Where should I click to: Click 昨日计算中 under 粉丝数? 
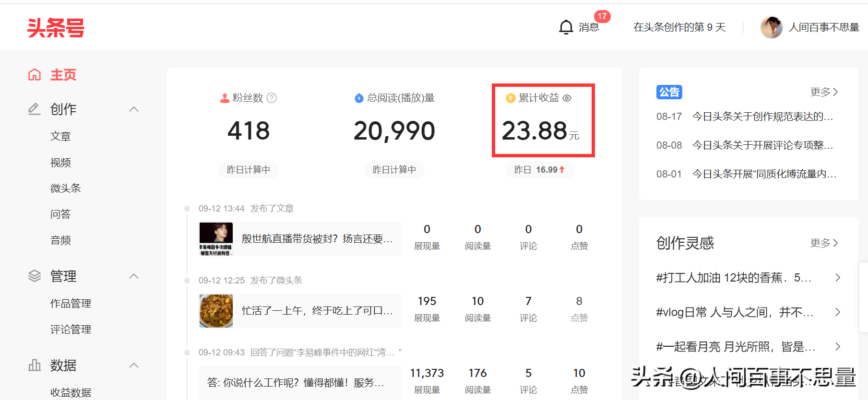pyautogui.click(x=249, y=170)
